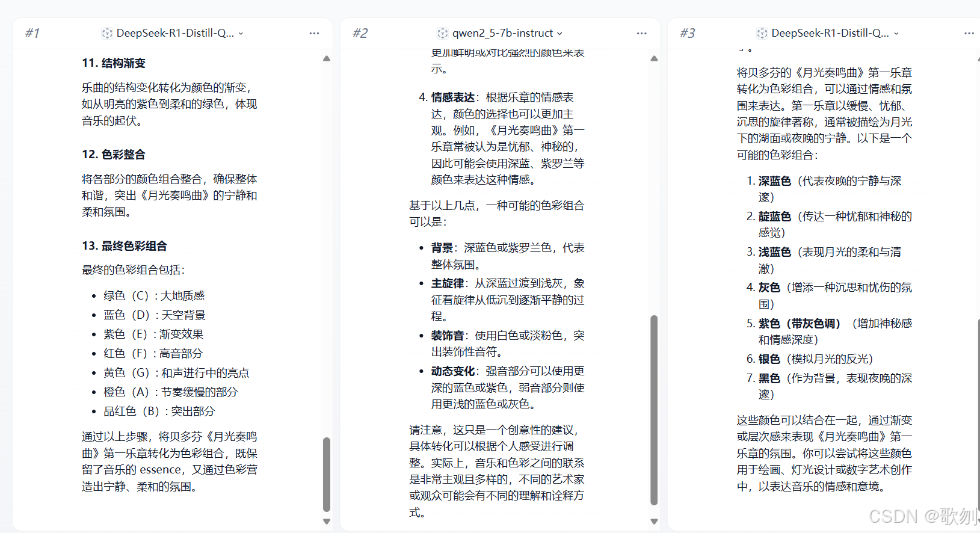
Task: Click the item '深蓝色' in panel #3
Action: click(x=775, y=181)
